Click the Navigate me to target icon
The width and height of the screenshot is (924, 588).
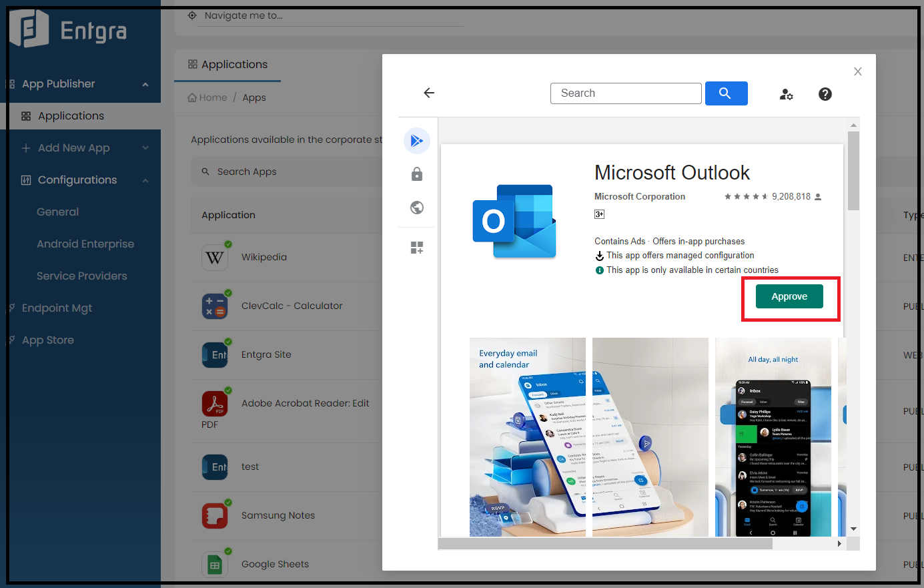point(192,15)
